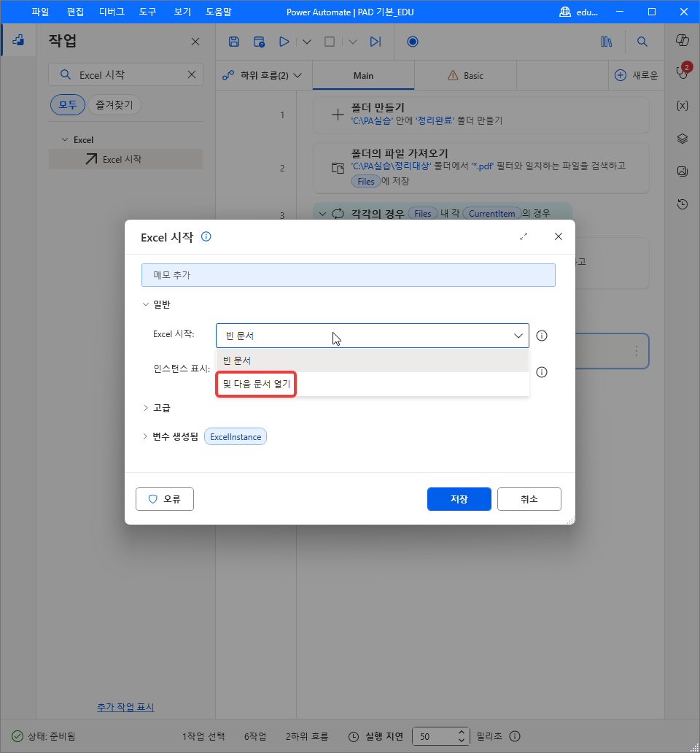Close the 작업 actions pane

point(195,42)
